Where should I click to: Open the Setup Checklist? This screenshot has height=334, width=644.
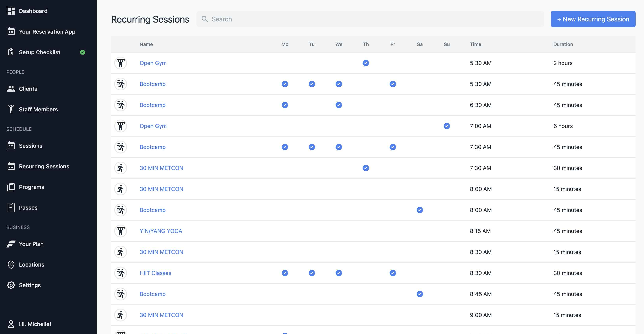39,52
